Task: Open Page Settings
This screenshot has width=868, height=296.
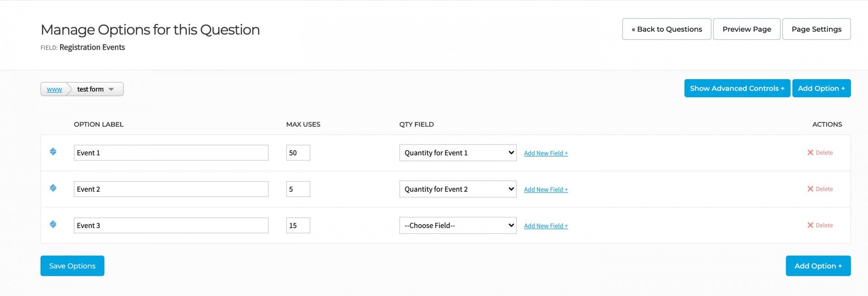Action: (816, 29)
